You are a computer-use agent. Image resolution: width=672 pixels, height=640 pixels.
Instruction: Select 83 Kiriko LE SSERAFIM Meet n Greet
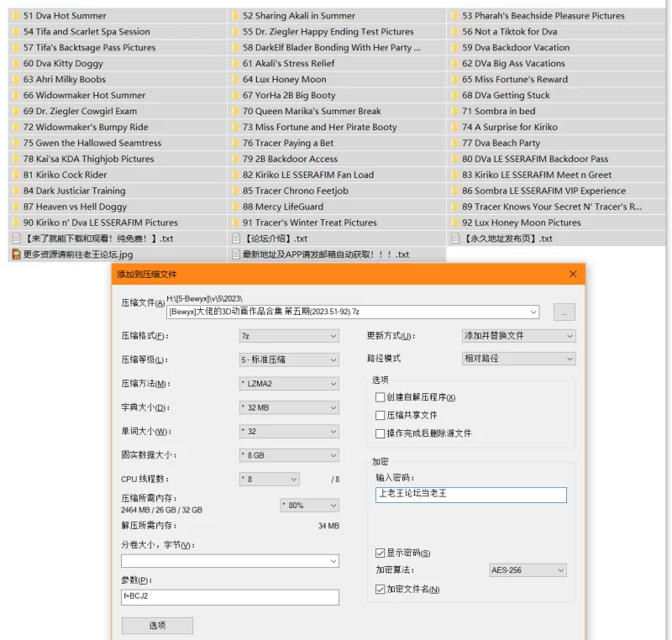click(x=537, y=175)
